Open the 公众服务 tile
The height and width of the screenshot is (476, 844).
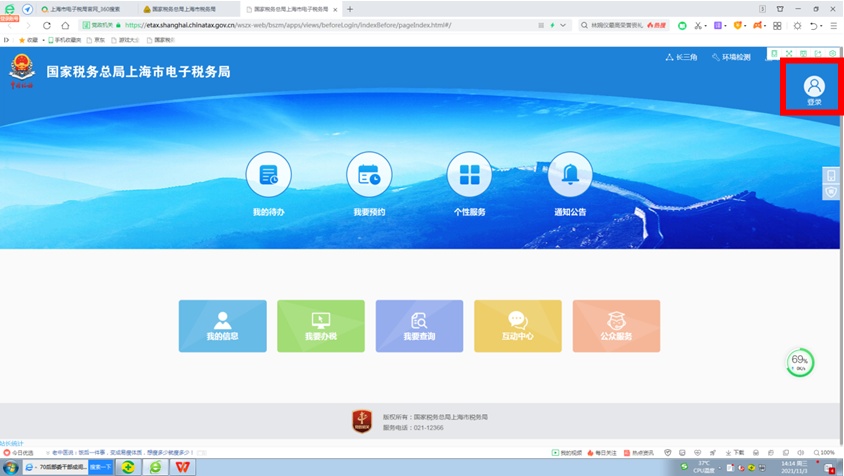pyautogui.click(x=616, y=326)
